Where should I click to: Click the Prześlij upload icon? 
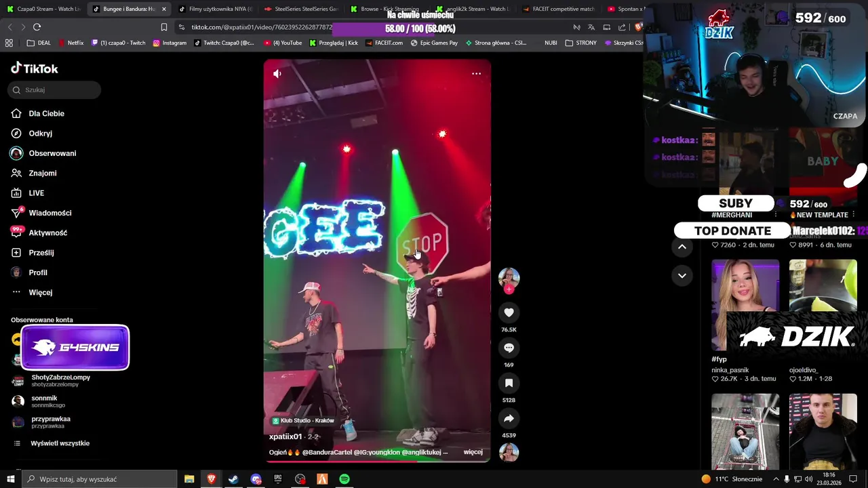pyautogui.click(x=16, y=253)
